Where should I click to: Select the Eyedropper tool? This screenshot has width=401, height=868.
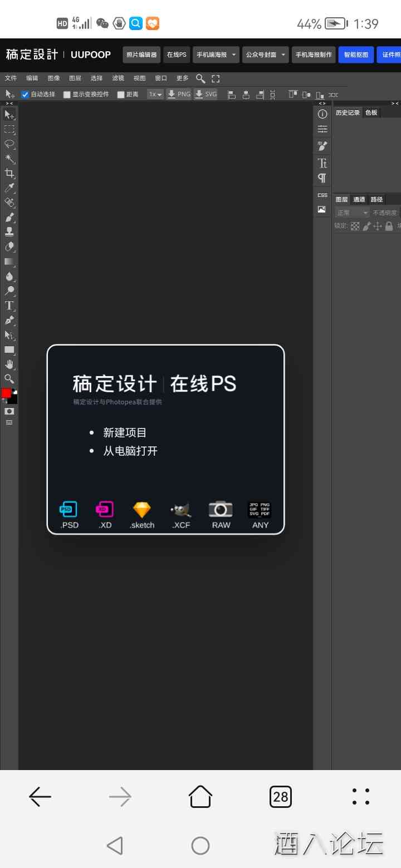[x=9, y=188]
